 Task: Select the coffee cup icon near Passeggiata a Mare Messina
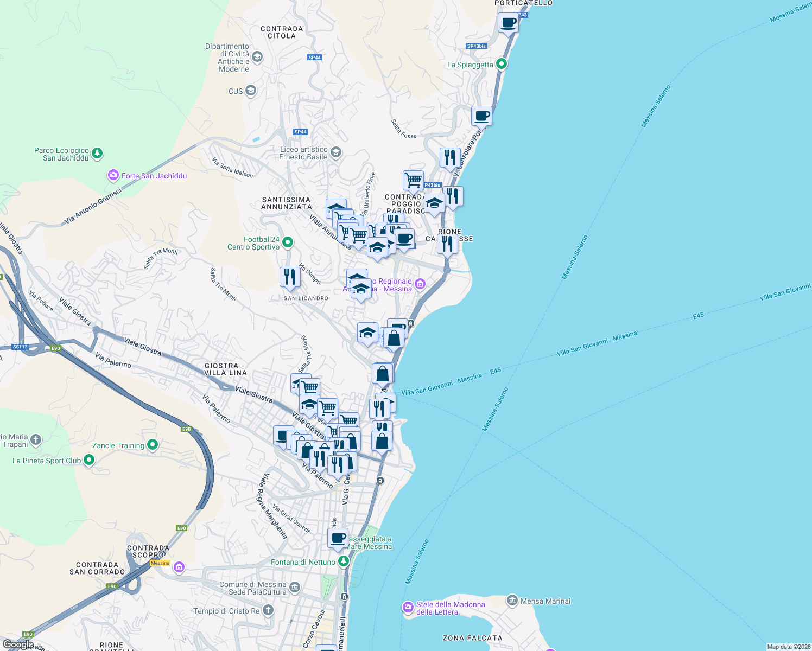(x=338, y=538)
